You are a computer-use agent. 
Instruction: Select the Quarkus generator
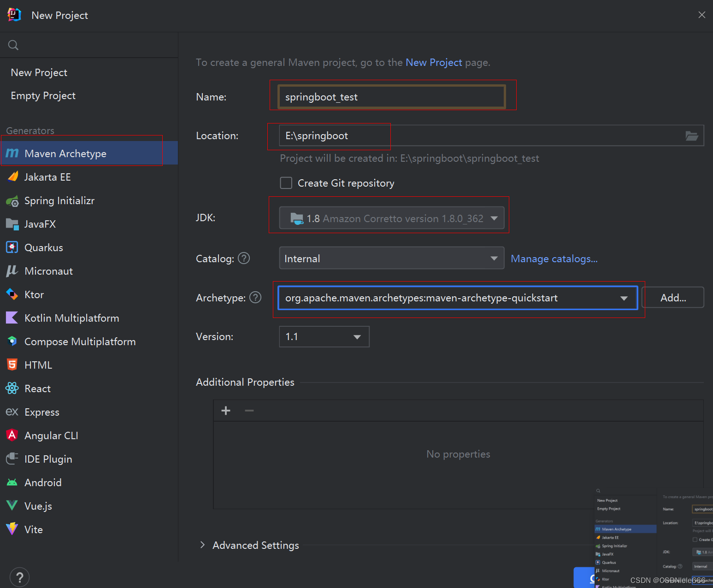[44, 247]
